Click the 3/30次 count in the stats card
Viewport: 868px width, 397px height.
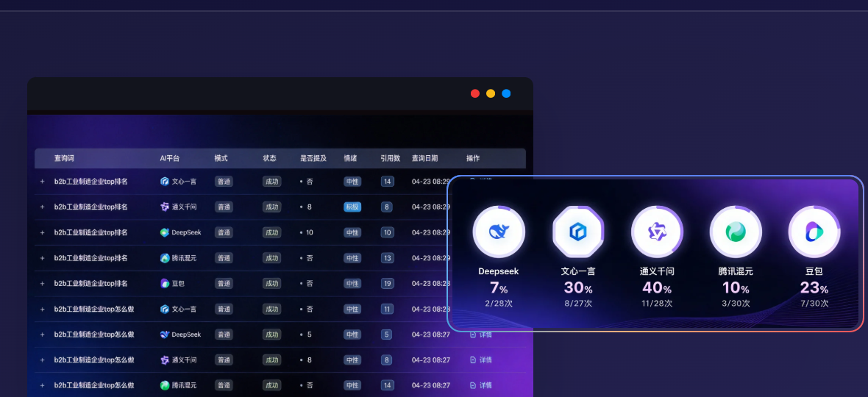[736, 304]
